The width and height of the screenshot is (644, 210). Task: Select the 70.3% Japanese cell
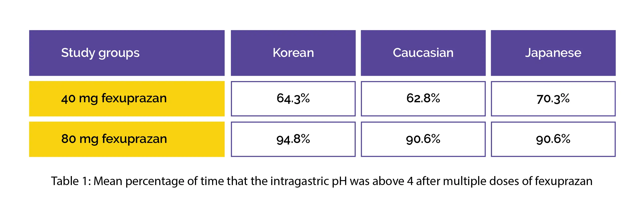[x=553, y=99]
